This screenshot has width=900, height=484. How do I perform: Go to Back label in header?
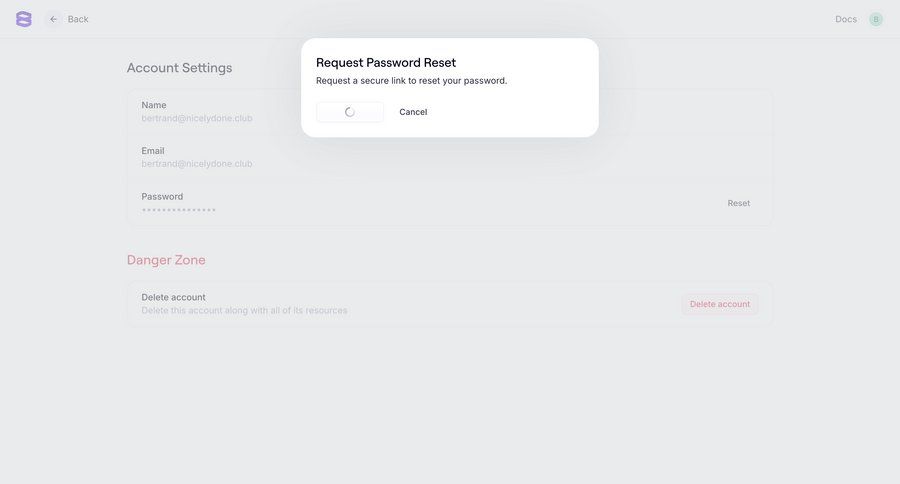pos(78,19)
